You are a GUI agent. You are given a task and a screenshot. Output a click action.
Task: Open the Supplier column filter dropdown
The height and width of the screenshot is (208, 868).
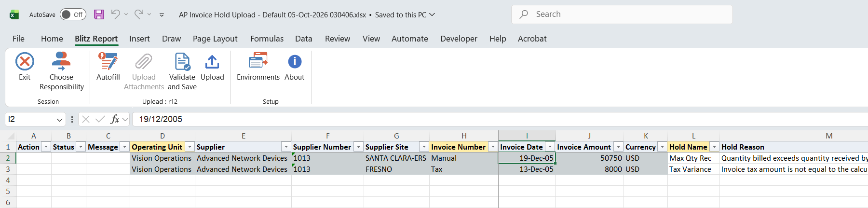286,147
